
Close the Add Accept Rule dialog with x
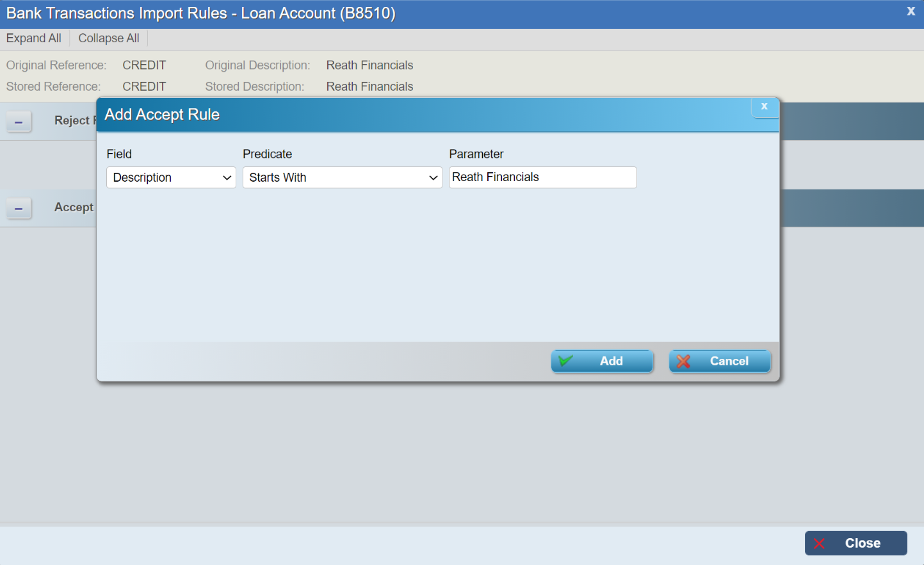[764, 107]
